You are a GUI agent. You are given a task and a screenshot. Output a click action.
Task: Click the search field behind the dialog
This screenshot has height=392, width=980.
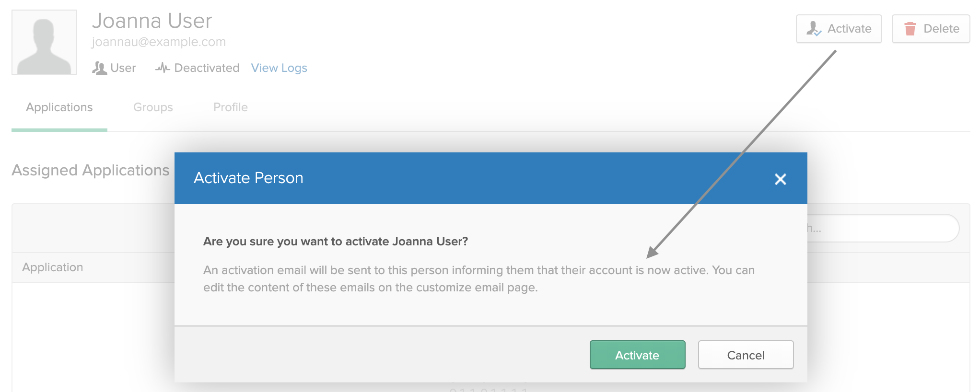point(883,228)
